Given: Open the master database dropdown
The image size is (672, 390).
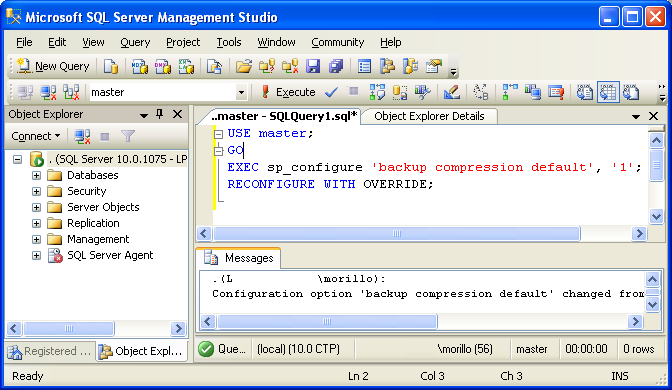Looking at the screenshot, I should tap(241, 92).
